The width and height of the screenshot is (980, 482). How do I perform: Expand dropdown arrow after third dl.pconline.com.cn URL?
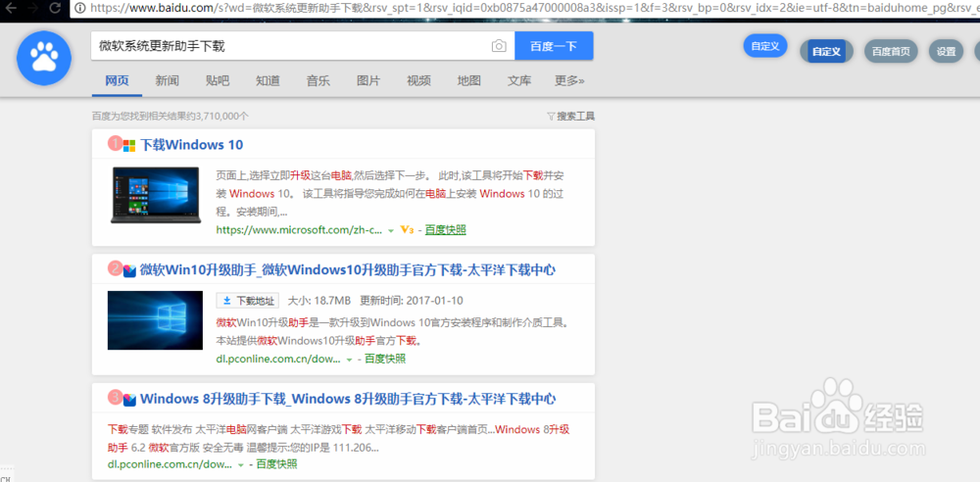[241, 464]
